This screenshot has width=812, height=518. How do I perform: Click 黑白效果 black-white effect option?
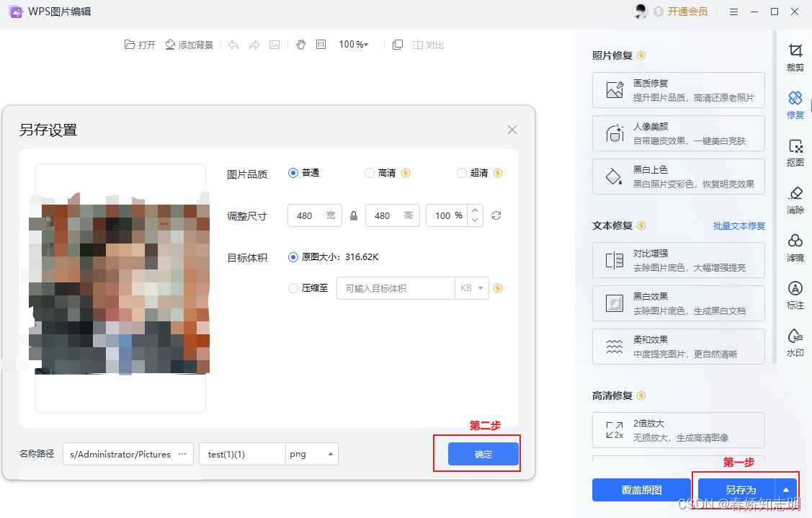point(679,303)
